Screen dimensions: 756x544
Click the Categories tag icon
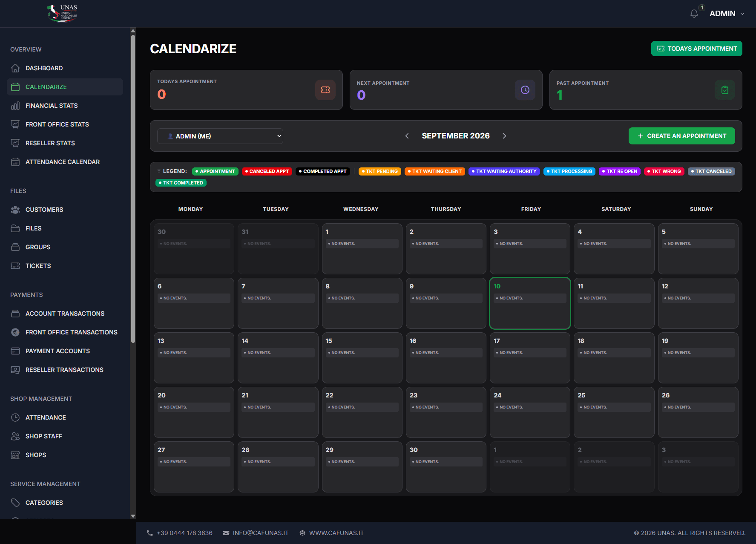coord(15,503)
